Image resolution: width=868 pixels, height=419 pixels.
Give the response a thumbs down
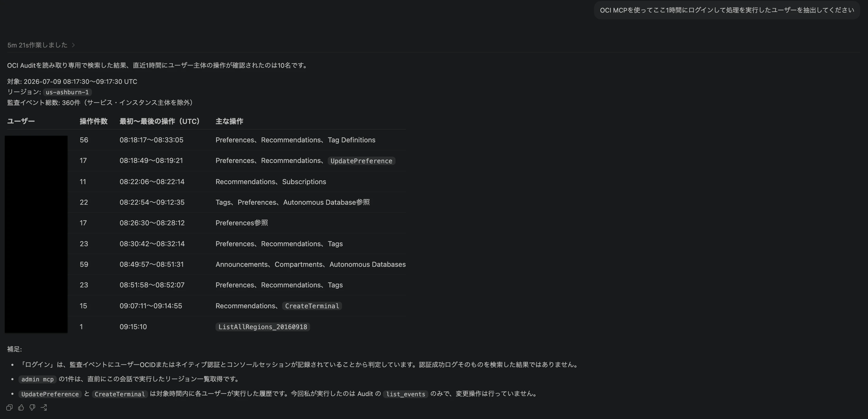(x=32, y=408)
